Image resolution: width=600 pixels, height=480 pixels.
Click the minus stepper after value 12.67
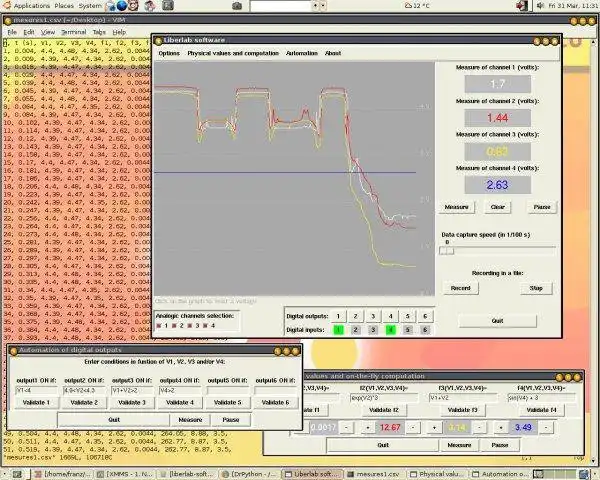pyautogui.click(x=413, y=428)
